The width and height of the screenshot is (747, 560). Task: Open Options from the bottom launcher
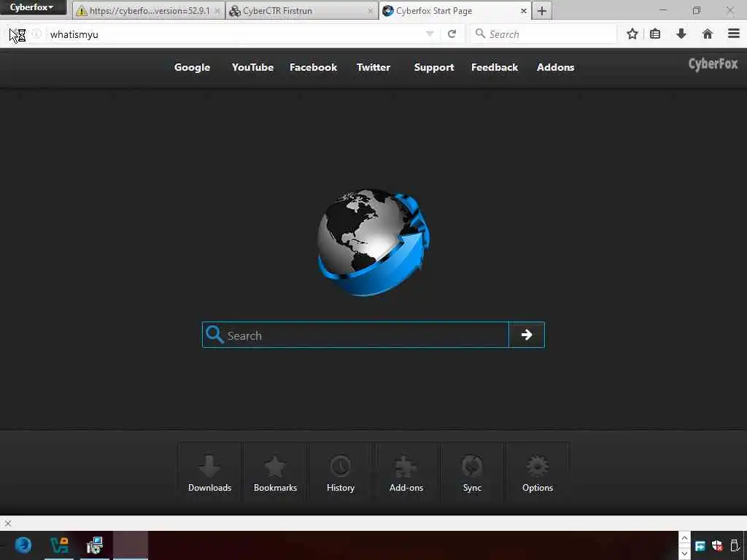click(538, 472)
